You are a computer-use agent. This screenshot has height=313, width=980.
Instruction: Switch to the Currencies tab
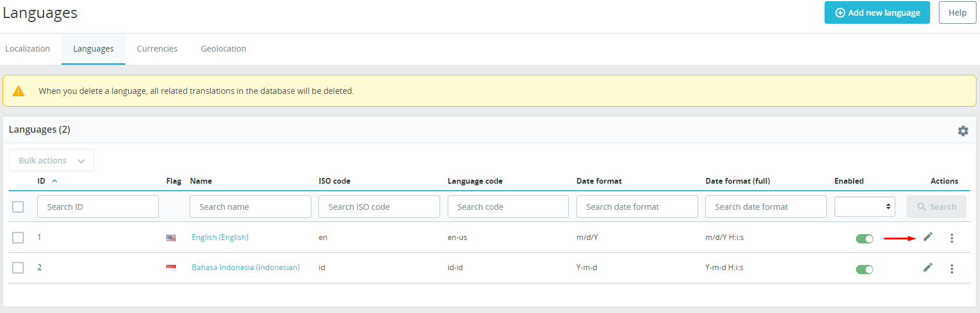157,49
